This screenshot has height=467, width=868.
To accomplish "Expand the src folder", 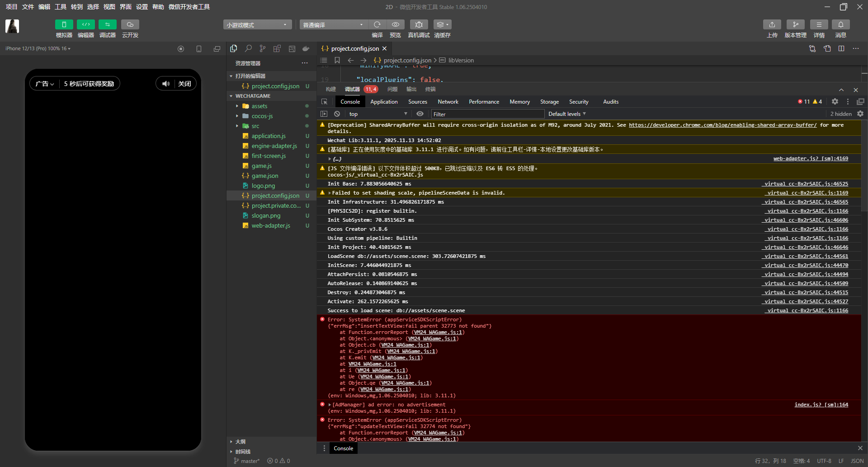I will (x=237, y=126).
